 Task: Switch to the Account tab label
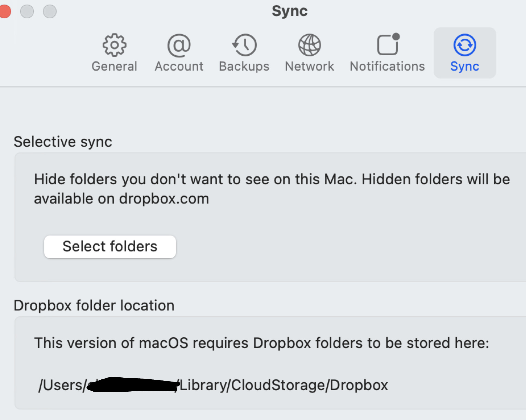coord(179,66)
